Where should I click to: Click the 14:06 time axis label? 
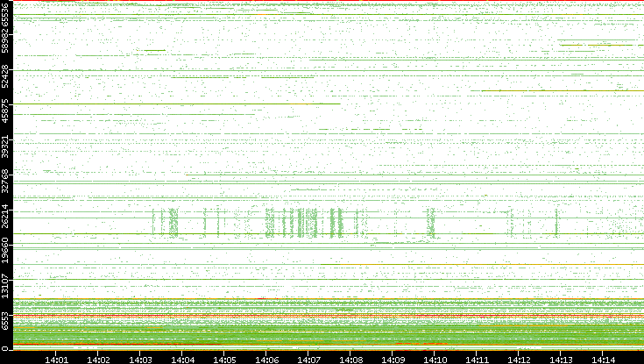[x=266, y=359]
